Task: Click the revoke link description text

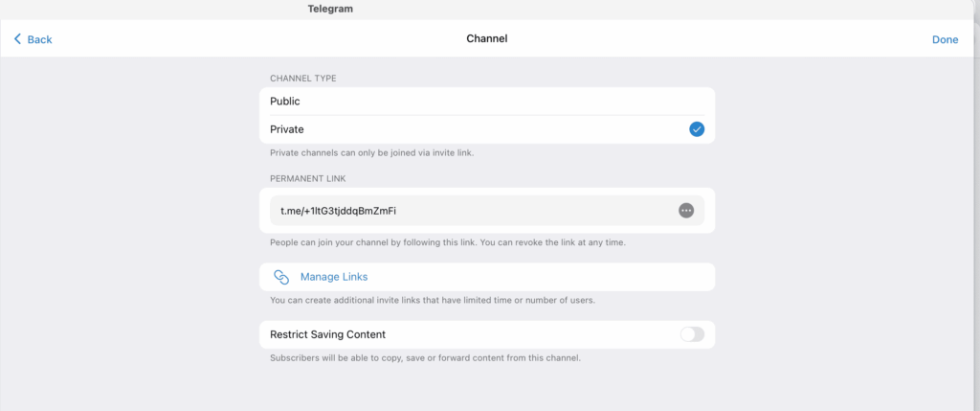Action: tap(447, 242)
